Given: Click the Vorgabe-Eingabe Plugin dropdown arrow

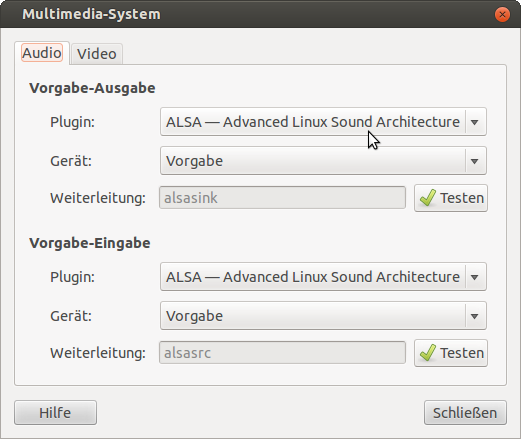Looking at the screenshot, I should point(475,277).
